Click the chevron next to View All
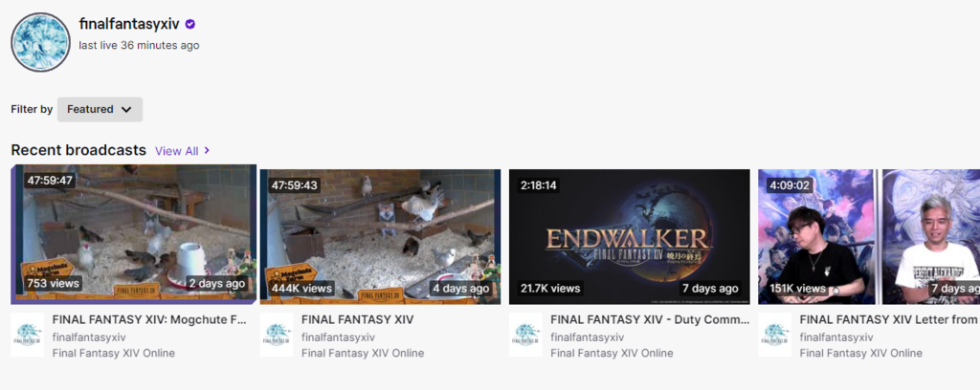This screenshot has height=390, width=980. click(207, 151)
